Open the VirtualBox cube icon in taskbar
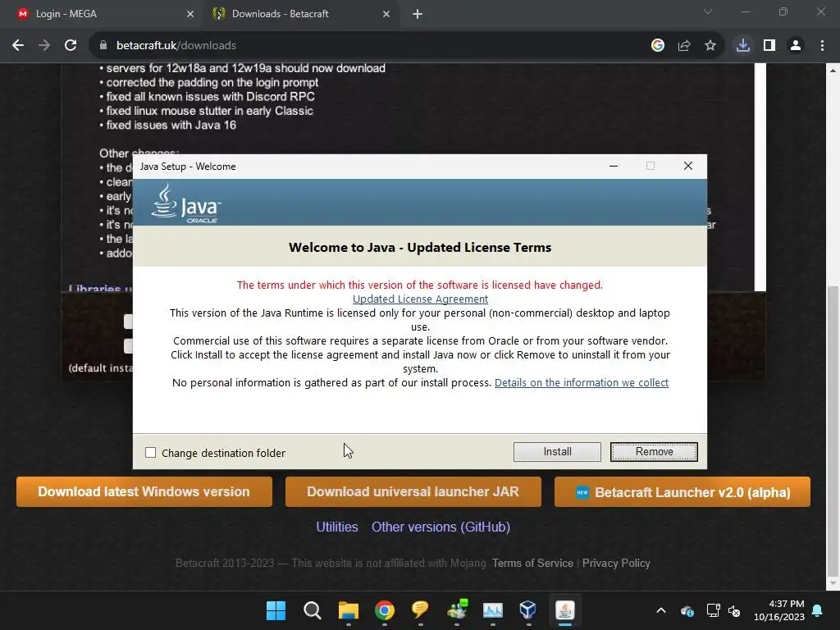Image resolution: width=840 pixels, height=630 pixels. [x=528, y=610]
